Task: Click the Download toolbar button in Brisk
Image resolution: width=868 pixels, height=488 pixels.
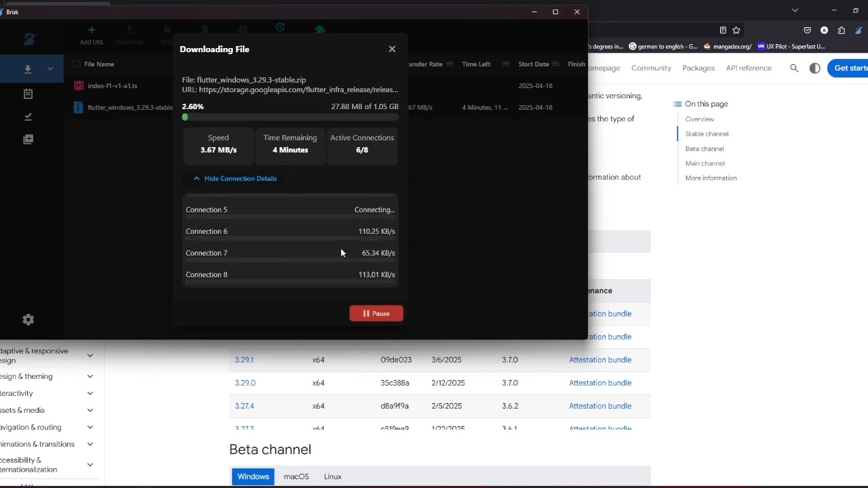Action: 129,35
